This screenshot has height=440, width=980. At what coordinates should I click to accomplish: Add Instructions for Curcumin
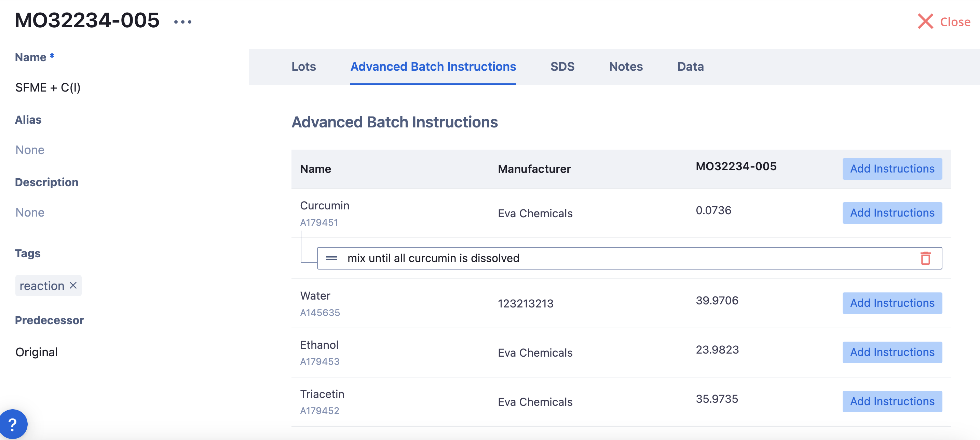click(x=892, y=213)
